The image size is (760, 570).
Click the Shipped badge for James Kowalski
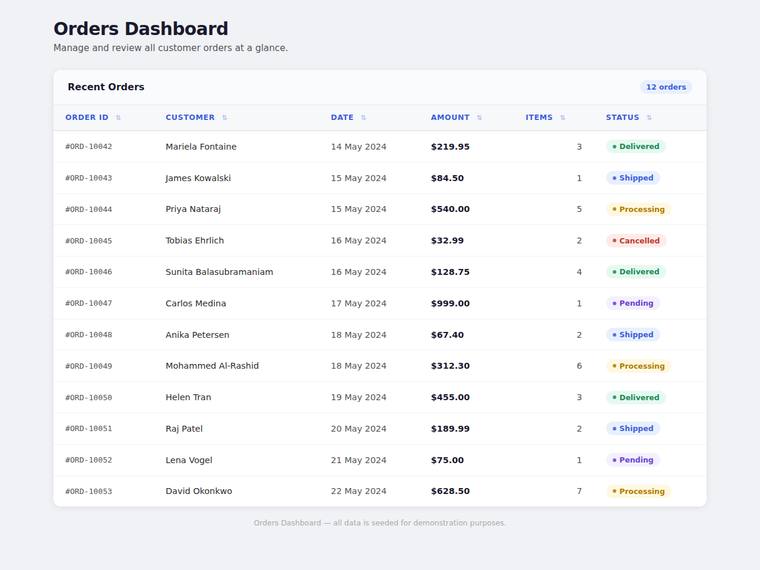[x=633, y=178]
